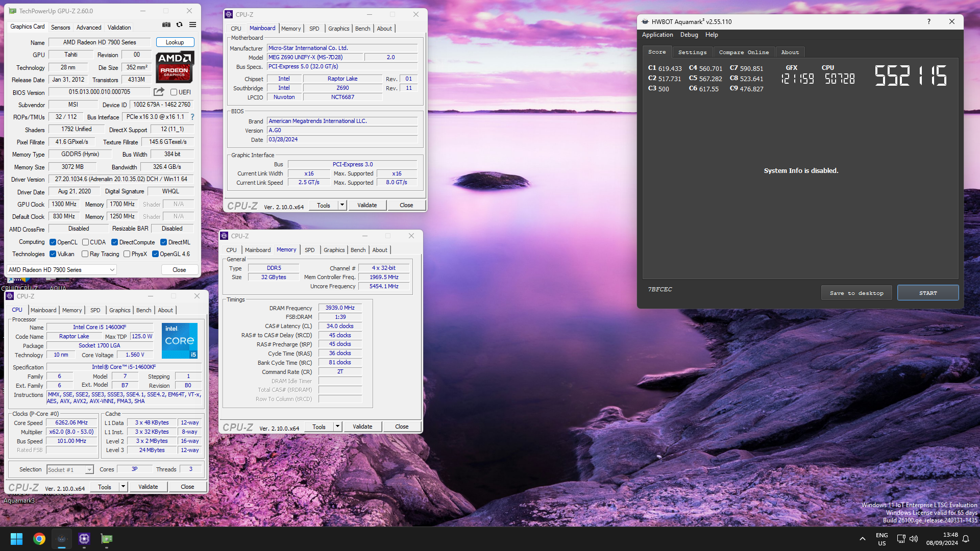The width and height of the screenshot is (980, 551).
Task: Click the Bus Interface question mark icon
Action: click(192, 117)
